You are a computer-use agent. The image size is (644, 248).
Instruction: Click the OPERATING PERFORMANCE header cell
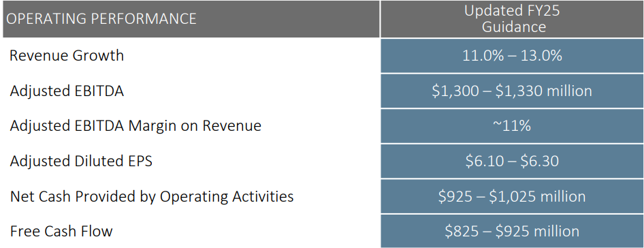(x=191, y=19)
